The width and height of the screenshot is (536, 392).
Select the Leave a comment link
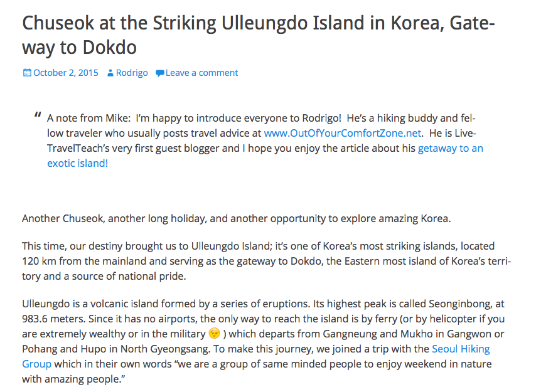[201, 73]
